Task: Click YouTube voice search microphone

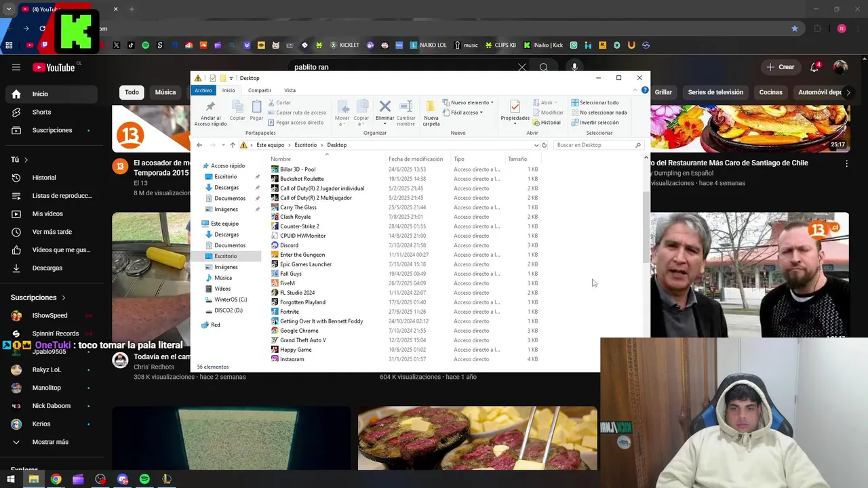Action: pos(574,67)
